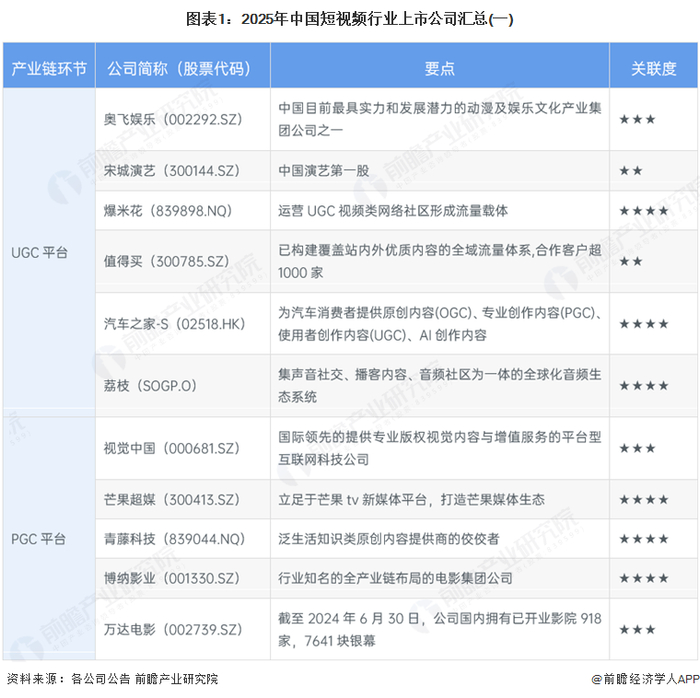Click 汽车之家 原创内容(OGC) description text
700x698 pixels.
click(x=440, y=324)
